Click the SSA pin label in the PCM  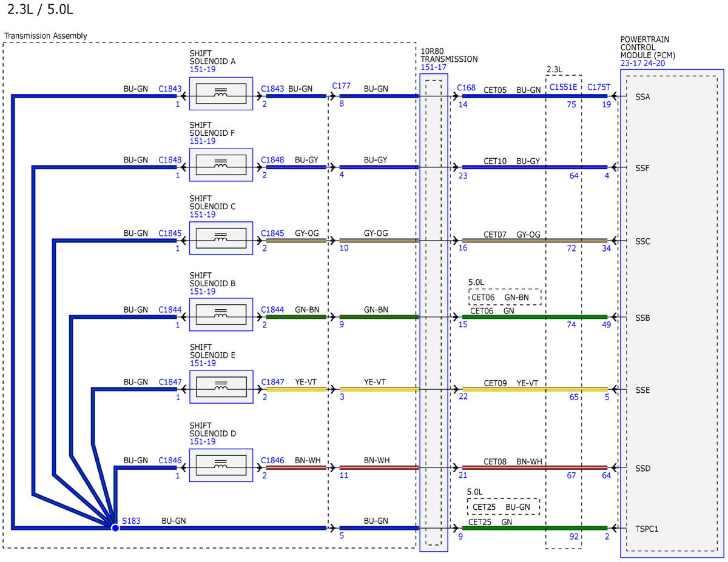(x=644, y=96)
